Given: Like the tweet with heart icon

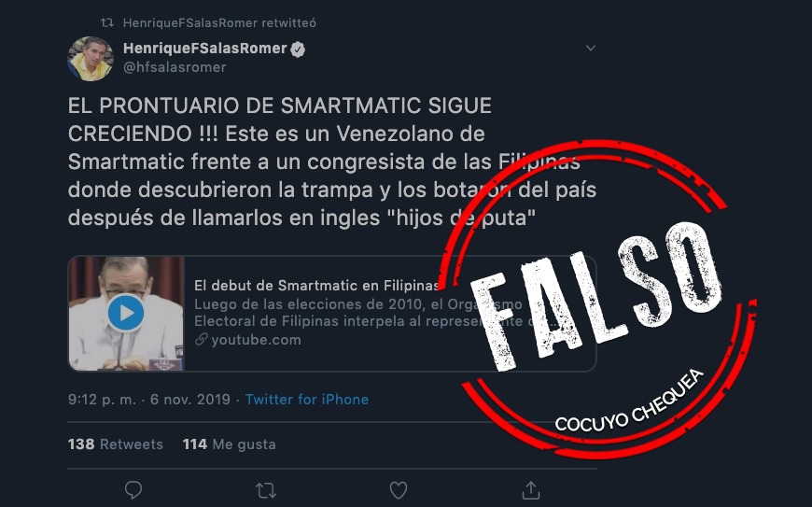Looking at the screenshot, I should click(399, 490).
